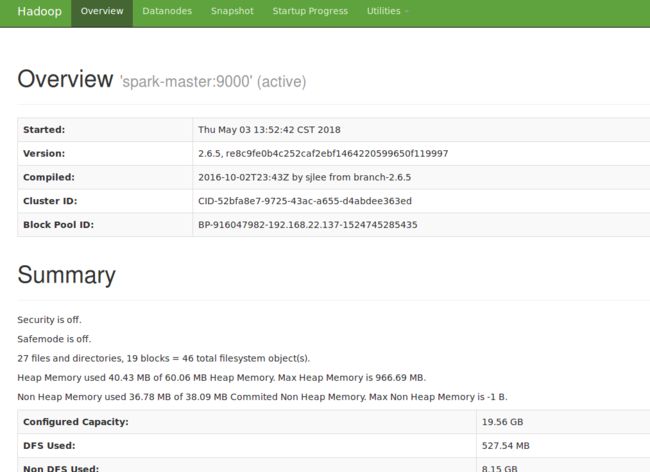
Task: Click the Cluster ID: label cell
Action: coord(105,201)
